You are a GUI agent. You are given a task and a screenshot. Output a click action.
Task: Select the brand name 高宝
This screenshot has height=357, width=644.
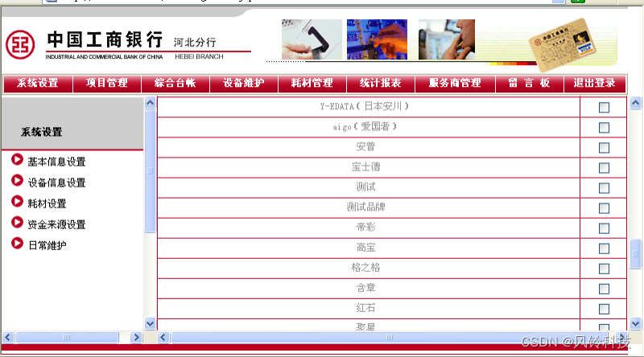point(365,248)
